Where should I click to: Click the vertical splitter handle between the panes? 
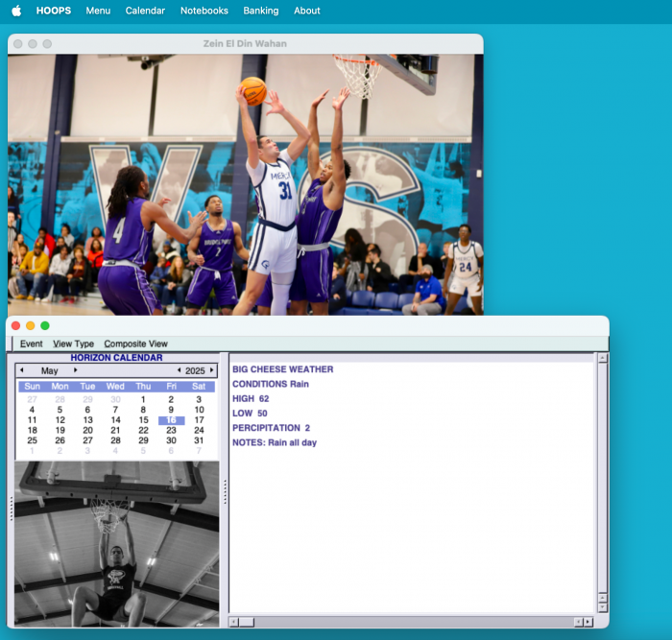(x=225, y=490)
